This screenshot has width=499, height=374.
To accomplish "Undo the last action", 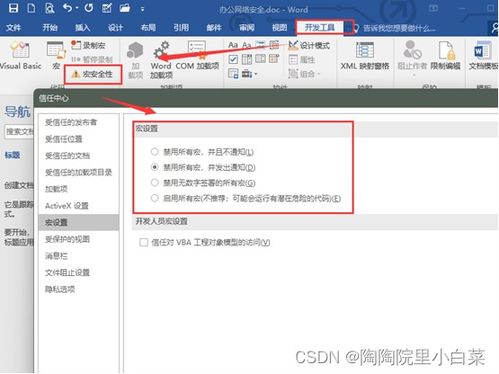I will coord(67,8).
